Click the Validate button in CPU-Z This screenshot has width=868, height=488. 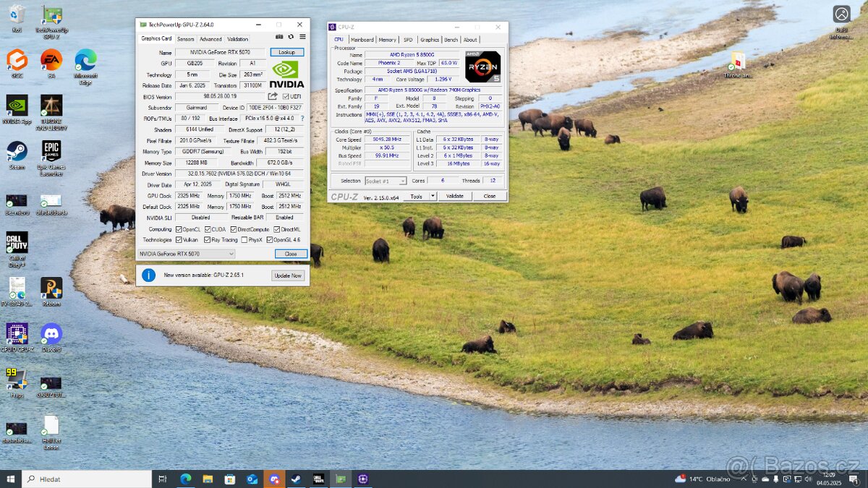454,196
